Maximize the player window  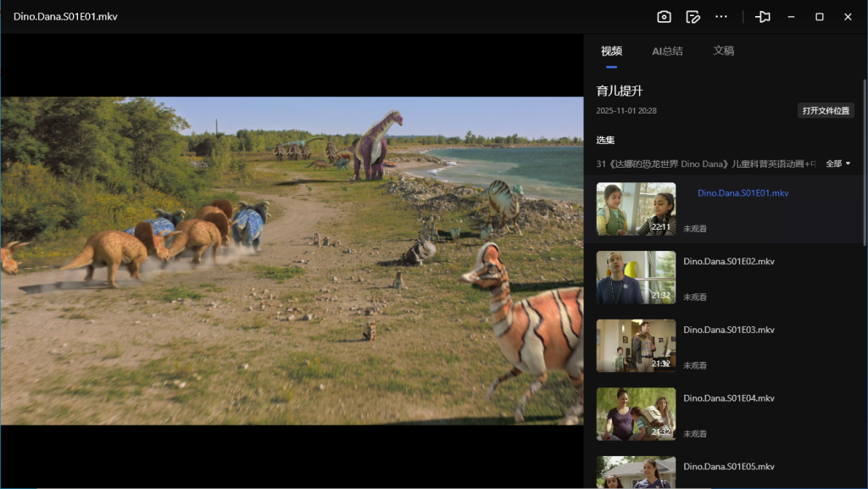pos(820,17)
